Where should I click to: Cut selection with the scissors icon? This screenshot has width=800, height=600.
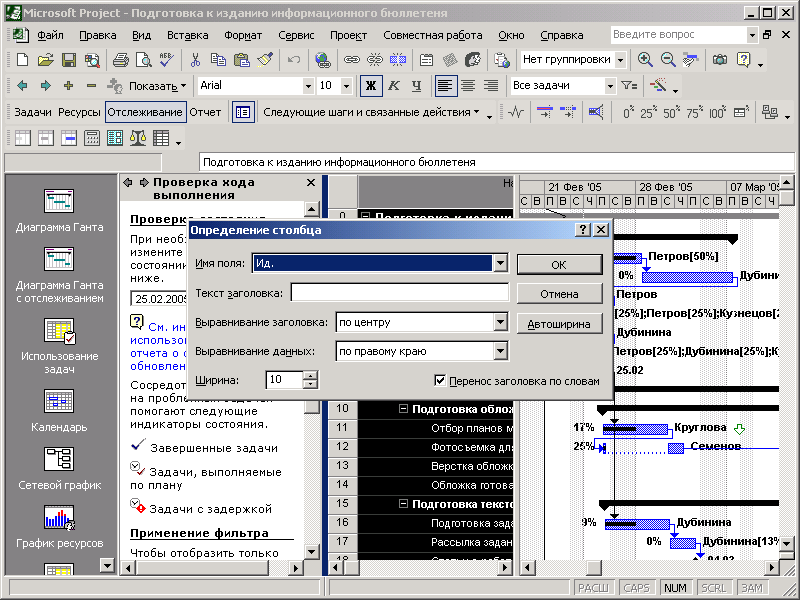195,60
